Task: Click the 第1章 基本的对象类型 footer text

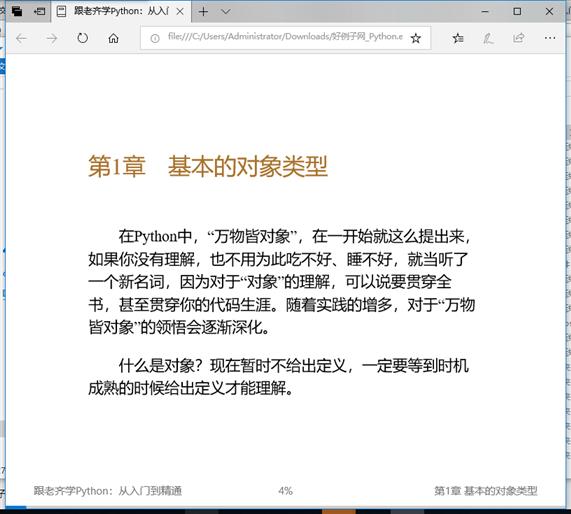Action: coord(485,491)
